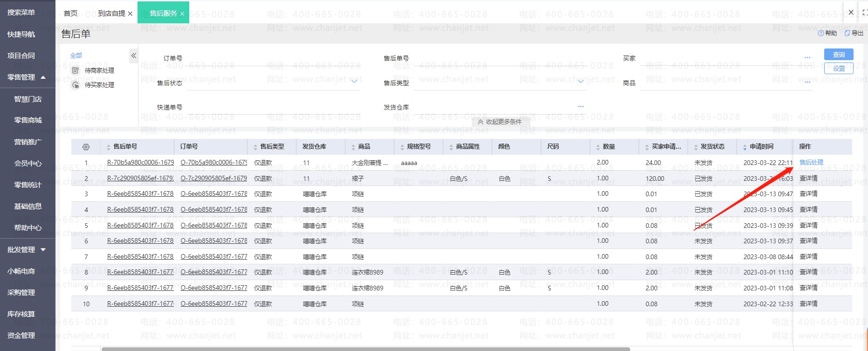Viewport: 868px width, 351px height.
Task: Click the 导出 export icon
Action: coord(847,33)
